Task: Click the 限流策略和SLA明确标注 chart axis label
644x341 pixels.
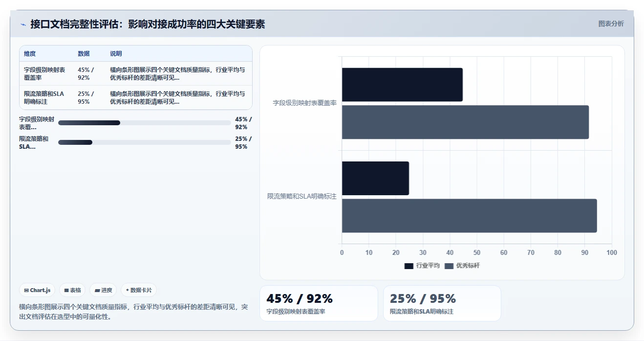Action: tap(302, 197)
